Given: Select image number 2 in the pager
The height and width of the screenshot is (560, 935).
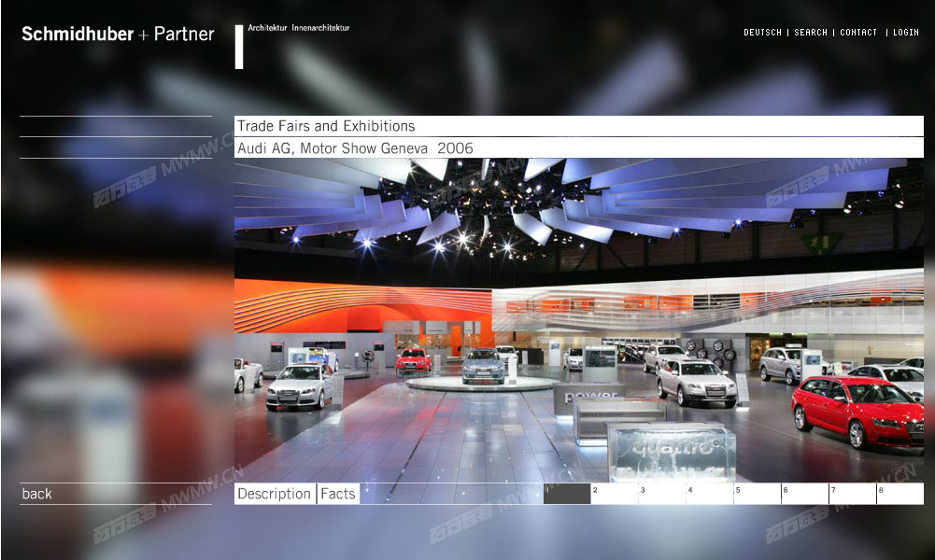Looking at the screenshot, I should click(615, 494).
